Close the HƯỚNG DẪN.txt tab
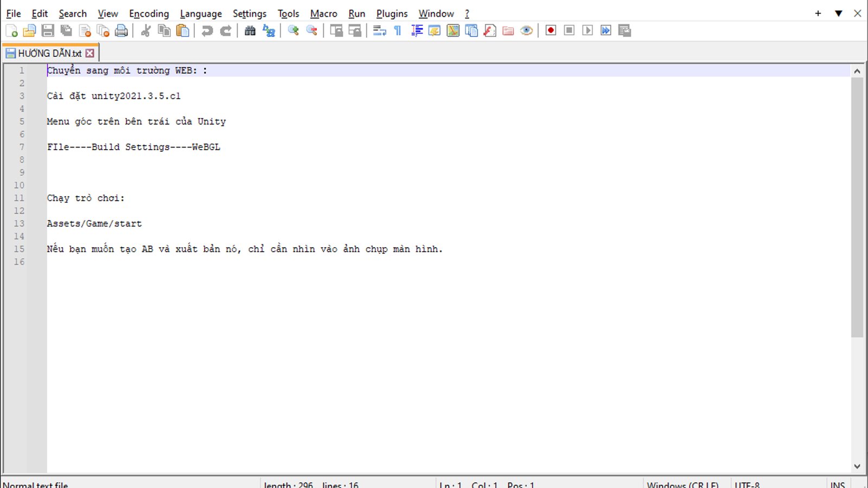 point(90,53)
